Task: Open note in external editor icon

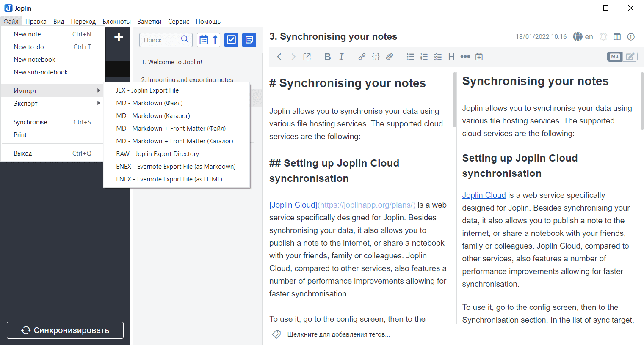Action: [307, 57]
